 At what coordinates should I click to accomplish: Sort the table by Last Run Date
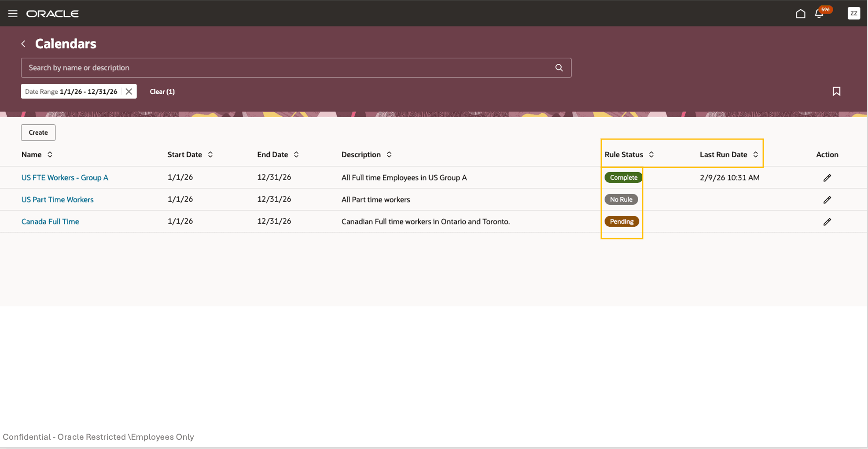tap(756, 155)
